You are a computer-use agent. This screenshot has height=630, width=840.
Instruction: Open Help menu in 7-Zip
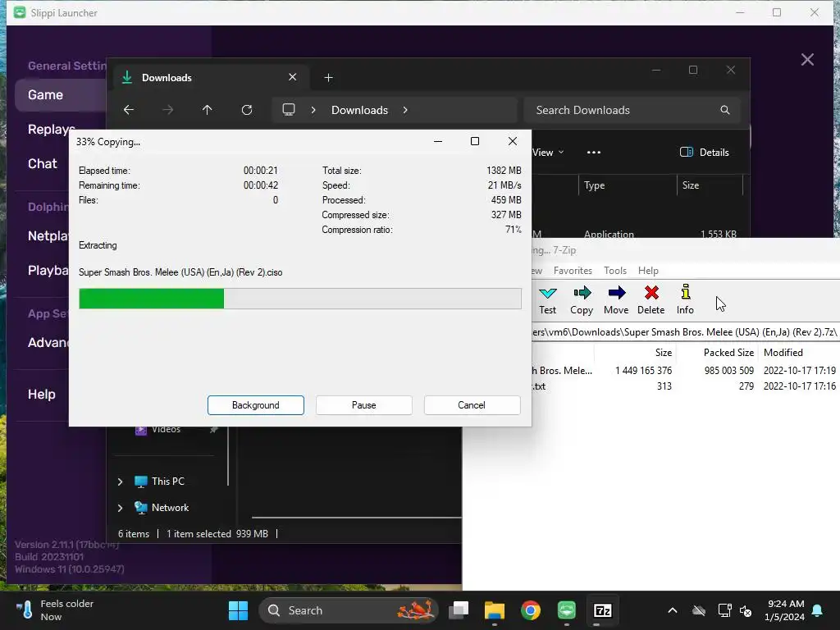pos(648,271)
